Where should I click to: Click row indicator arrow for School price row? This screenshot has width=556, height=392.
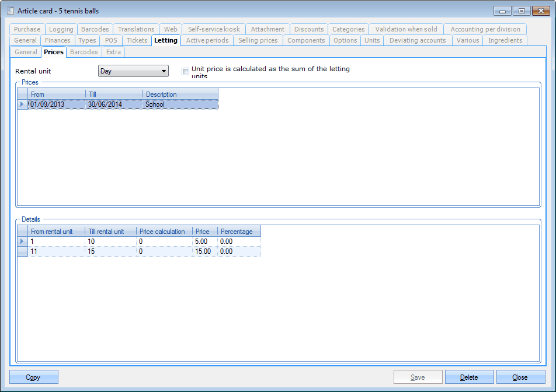[x=22, y=104]
